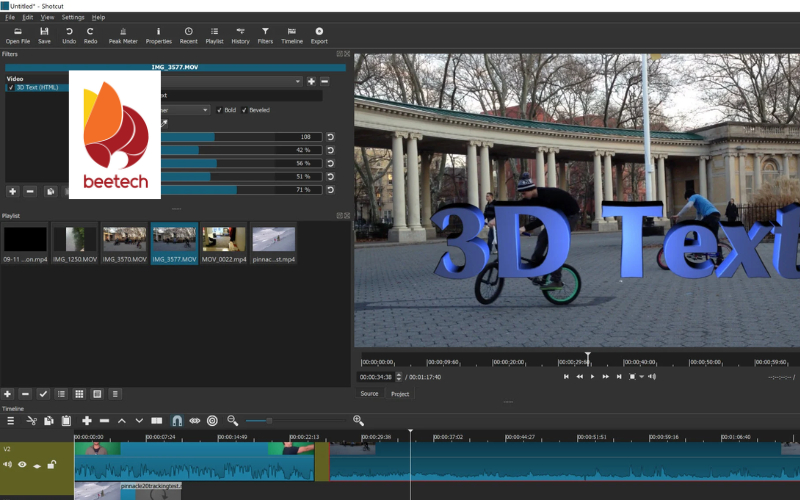Adjust the slider showing 42 %

pos(242,150)
